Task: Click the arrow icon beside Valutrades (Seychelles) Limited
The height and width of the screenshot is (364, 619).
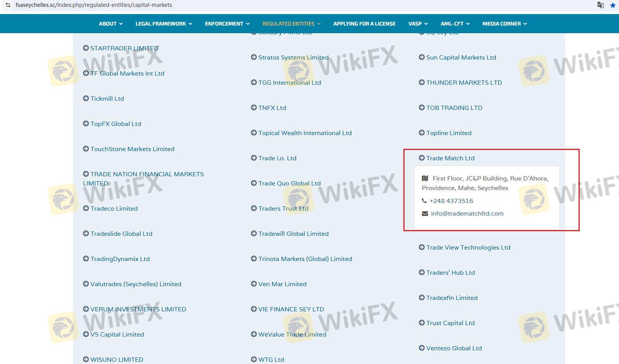Action: pos(86,284)
